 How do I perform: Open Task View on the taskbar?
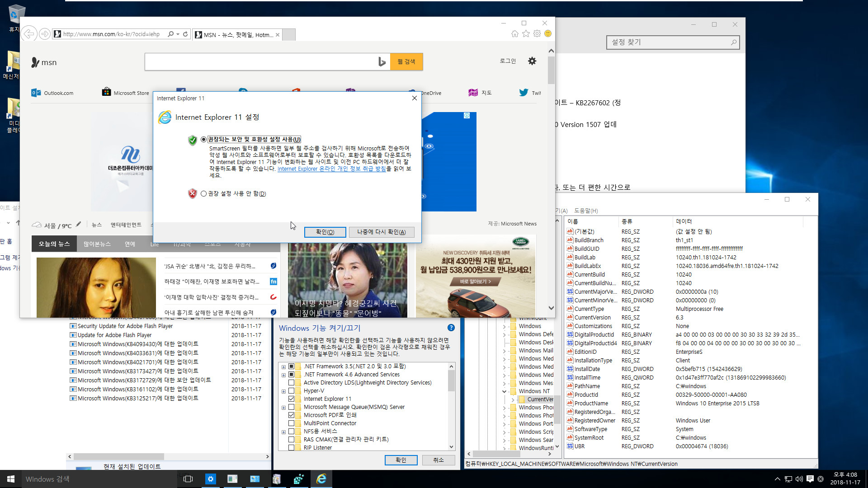pyautogui.click(x=188, y=479)
